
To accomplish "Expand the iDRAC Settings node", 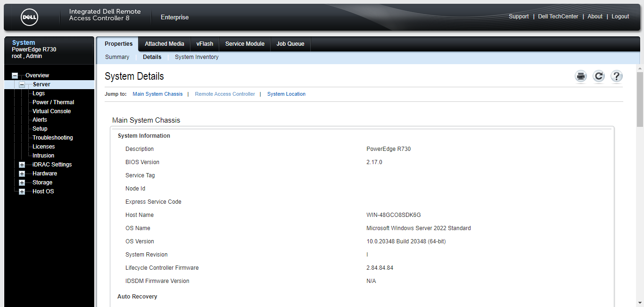I will pos(22,165).
